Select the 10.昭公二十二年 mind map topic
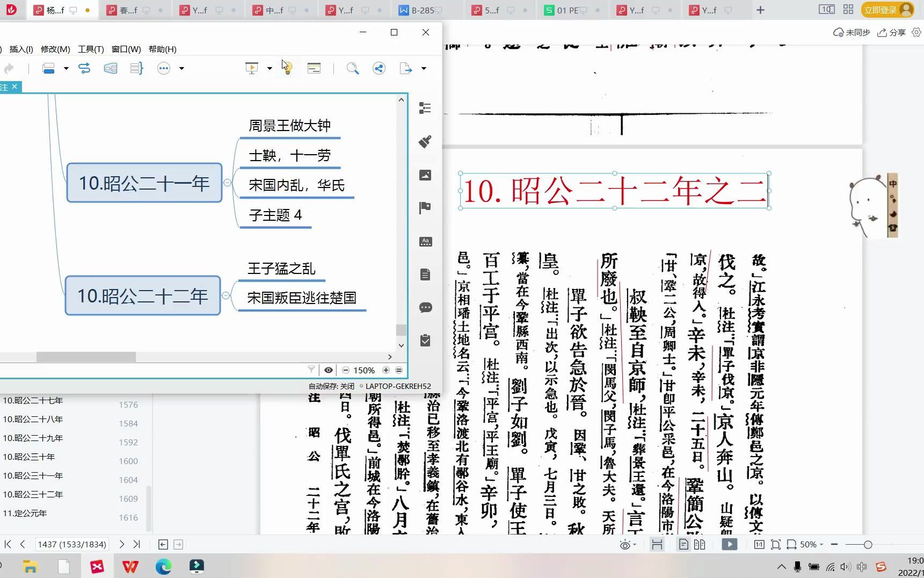Image resolution: width=924 pixels, height=578 pixels. 142,295
